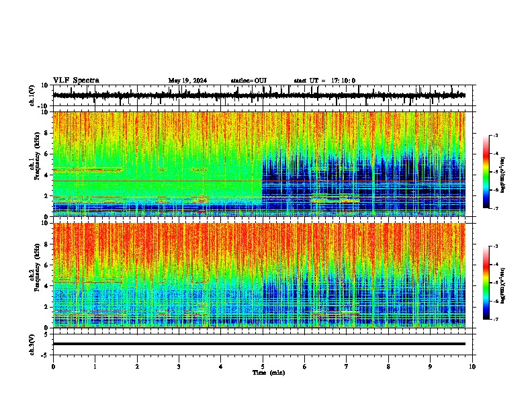Click the "ch.1(V)" axis label at top
Image resolution: width=532 pixels, height=411 pixels.
point(32,95)
